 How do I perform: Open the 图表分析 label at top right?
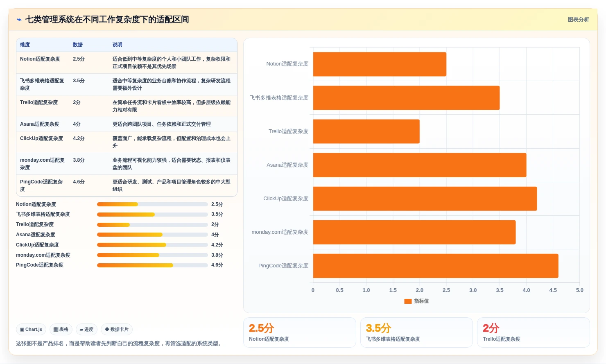click(x=578, y=20)
